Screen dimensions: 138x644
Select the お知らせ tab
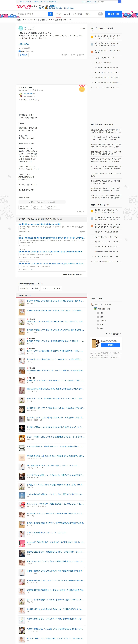click(88, 14)
